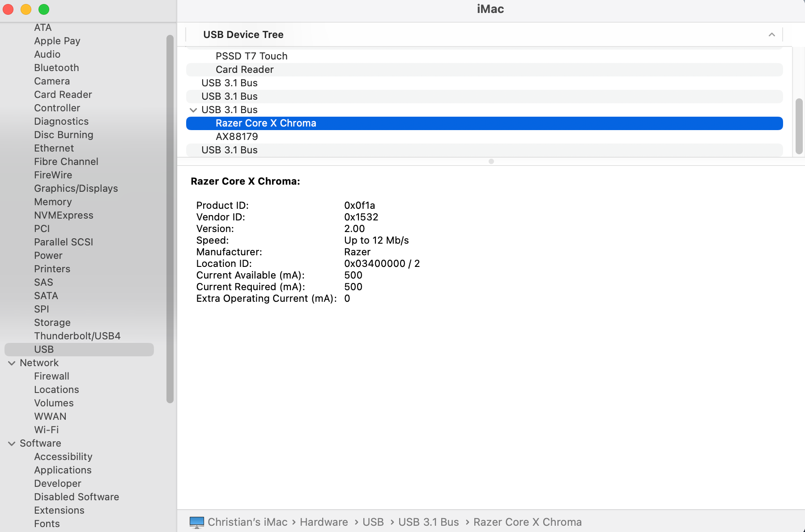Click Christian's iMac in path bar
Image resolution: width=805 pixels, height=532 pixels.
(x=247, y=522)
